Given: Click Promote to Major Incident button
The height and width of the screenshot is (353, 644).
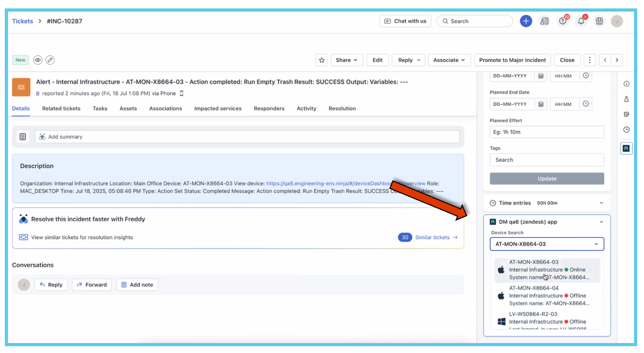Looking at the screenshot, I should point(512,60).
